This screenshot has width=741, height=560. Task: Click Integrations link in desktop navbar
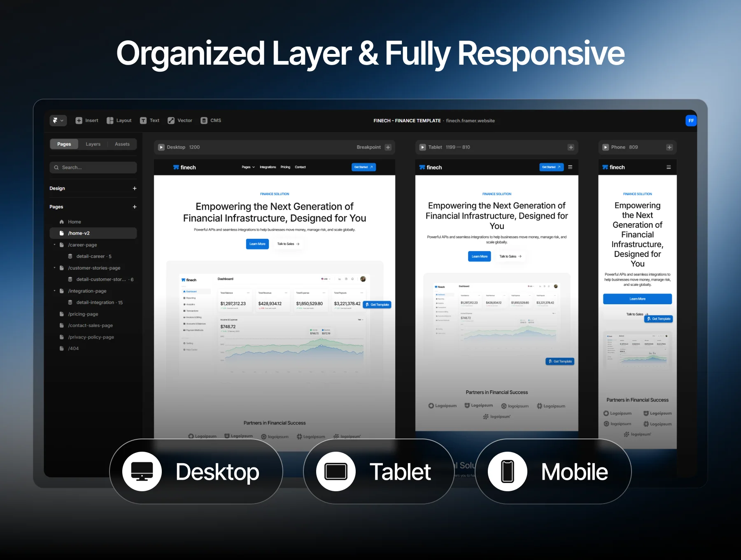[x=268, y=167]
